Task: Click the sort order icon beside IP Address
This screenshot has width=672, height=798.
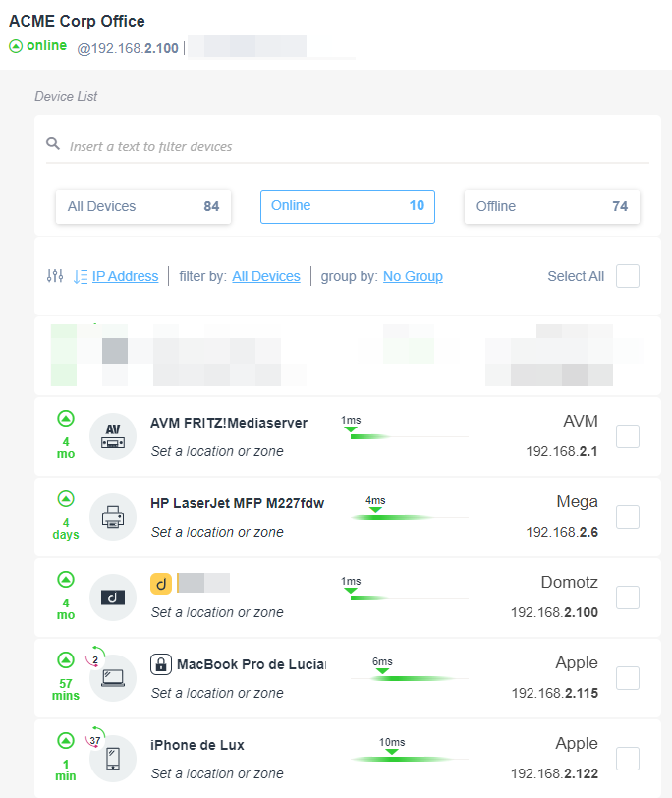Action: (81, 276)
